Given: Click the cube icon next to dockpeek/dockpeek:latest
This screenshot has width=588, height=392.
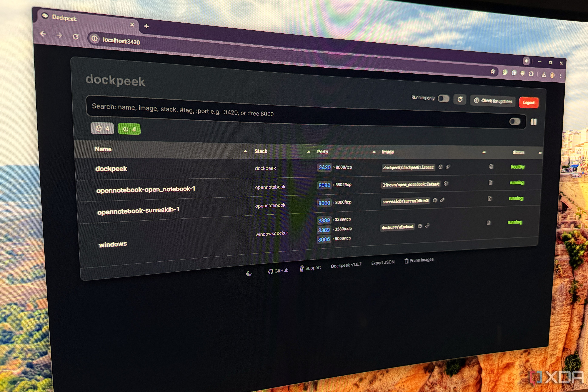Looking at the screenshot, I should 441,167.
